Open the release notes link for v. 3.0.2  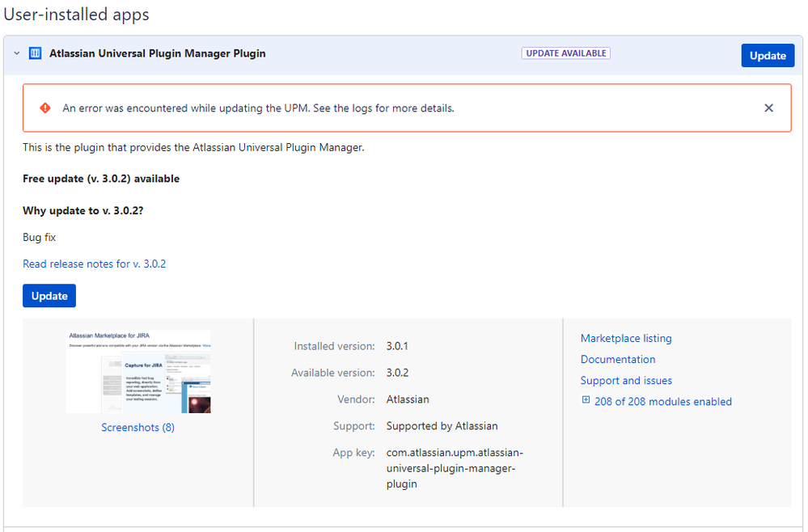coord(95,264)
